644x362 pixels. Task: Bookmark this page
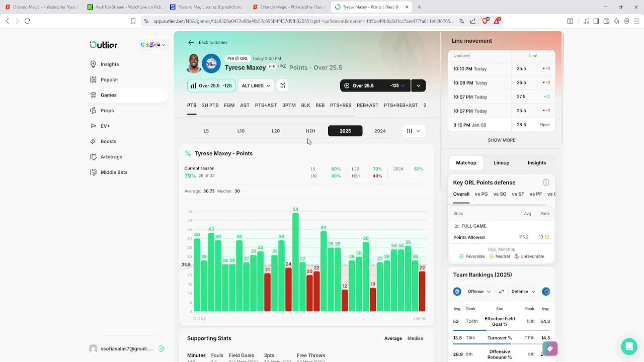[133, 21]
